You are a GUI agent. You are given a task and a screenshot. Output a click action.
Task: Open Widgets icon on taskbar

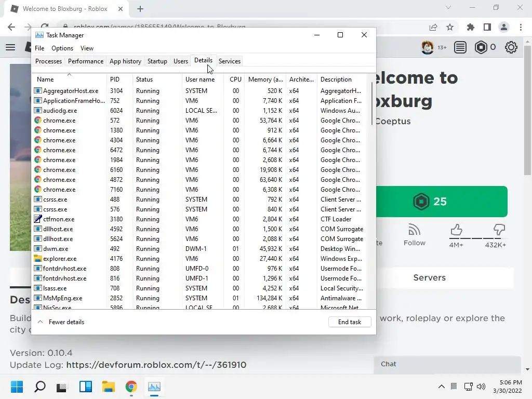tap(86, 387)
